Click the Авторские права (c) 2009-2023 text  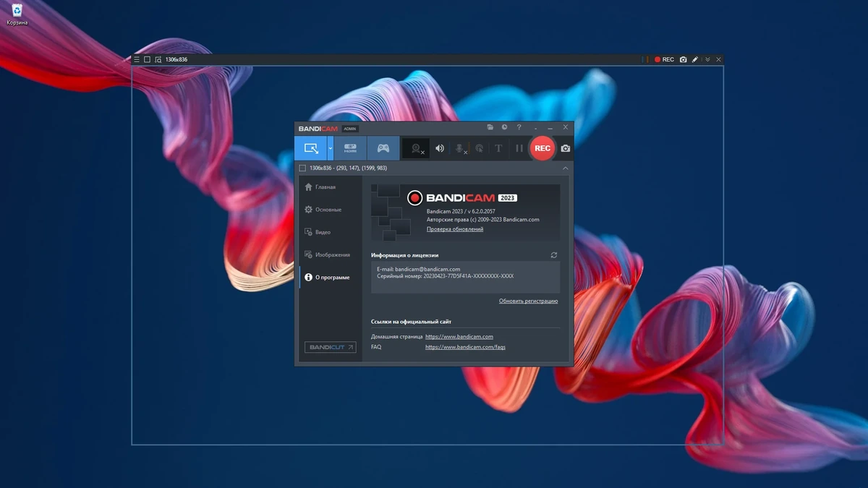[482, 220]
